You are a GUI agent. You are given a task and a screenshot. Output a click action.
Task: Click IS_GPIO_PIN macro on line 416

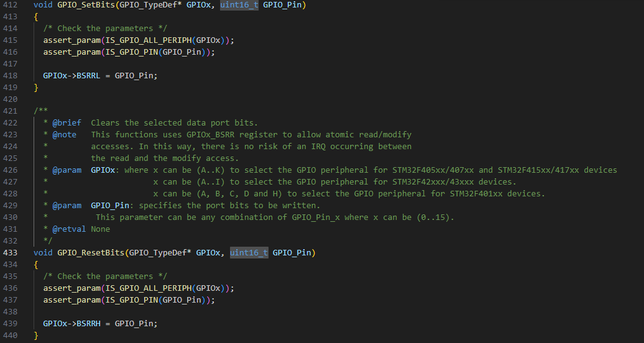(x=131, y=52)
